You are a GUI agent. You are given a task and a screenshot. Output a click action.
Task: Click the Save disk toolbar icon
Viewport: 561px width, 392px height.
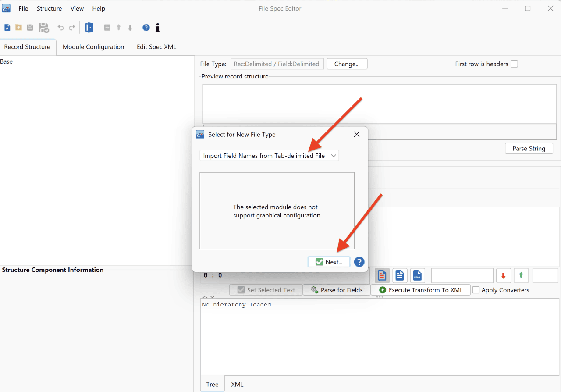pos(30,28)
